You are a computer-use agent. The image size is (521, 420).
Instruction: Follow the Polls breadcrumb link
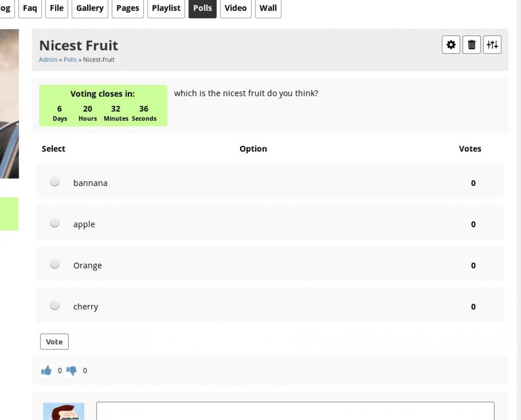click(70, 59)
